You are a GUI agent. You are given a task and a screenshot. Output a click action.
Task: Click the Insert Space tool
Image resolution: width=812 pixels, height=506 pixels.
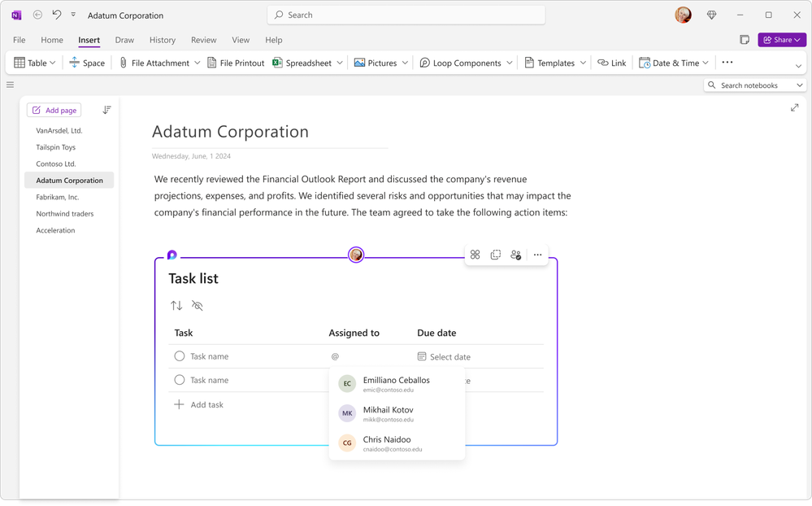[x=87, y=63]
